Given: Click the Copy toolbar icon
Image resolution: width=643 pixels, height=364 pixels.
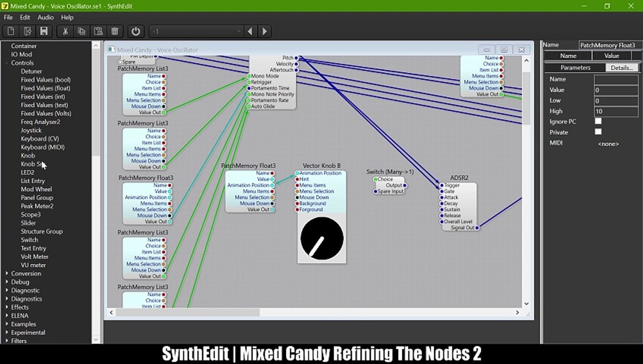Looking at the screenshot, I should [x=81, y=31].
